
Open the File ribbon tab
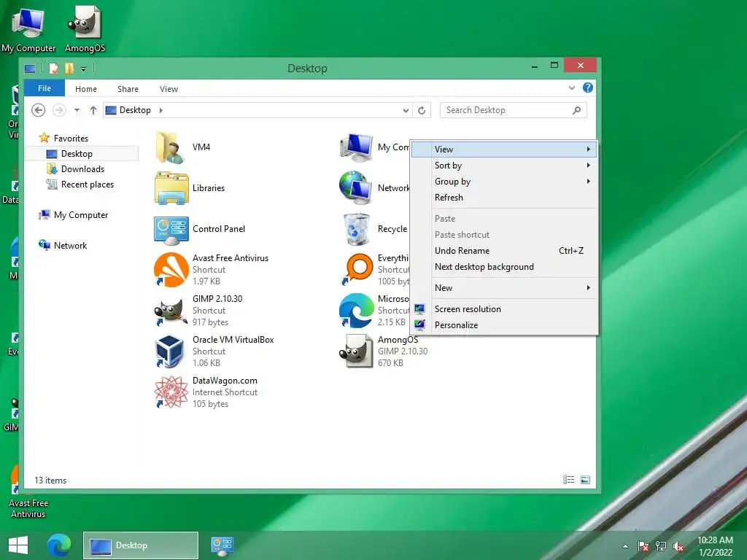click(x=44, y=88)
